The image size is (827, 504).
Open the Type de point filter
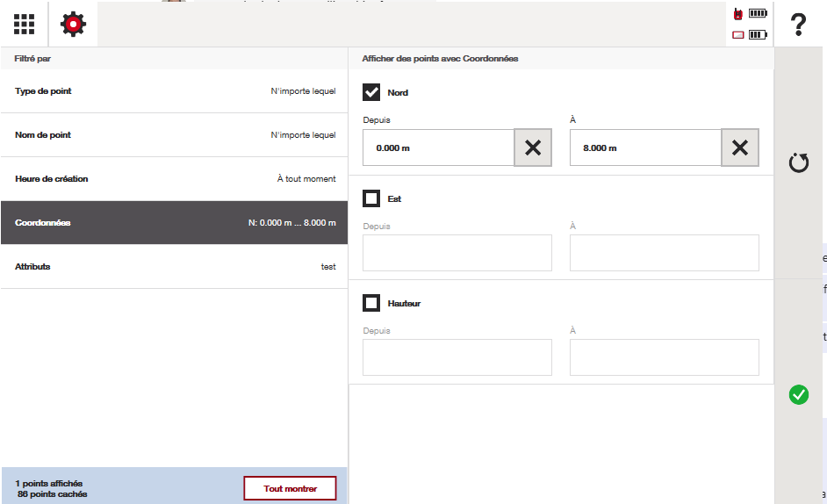174,91
